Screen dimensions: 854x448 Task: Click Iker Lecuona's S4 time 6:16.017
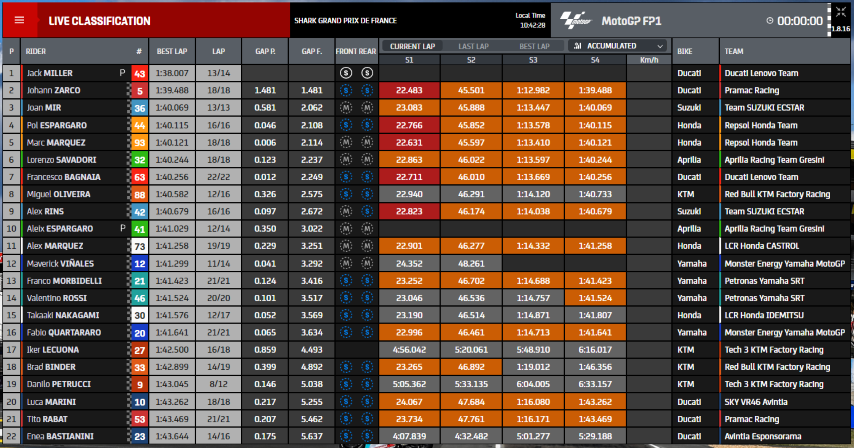[595, 349]
